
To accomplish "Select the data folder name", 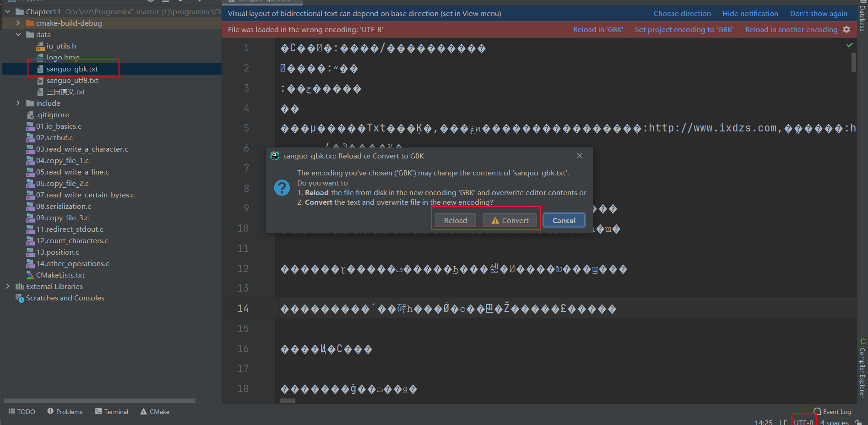I will [x=43, y=34].
